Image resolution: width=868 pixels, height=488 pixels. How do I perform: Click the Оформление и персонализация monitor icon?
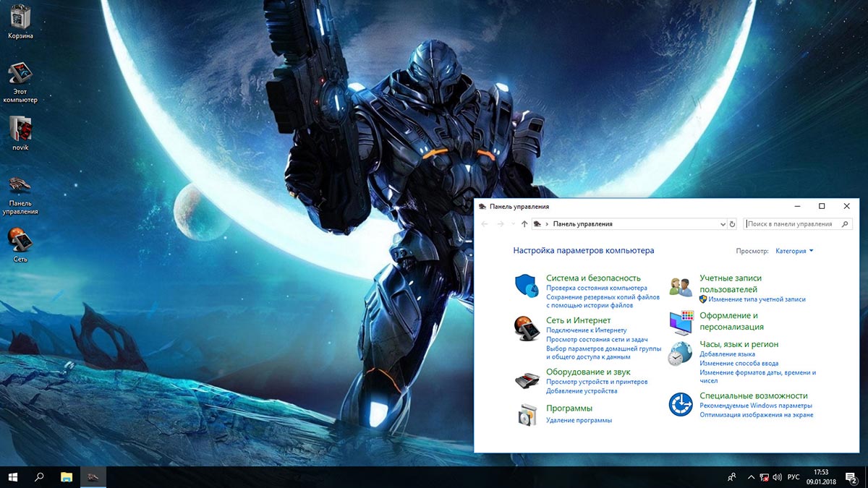tap(680, 322)
